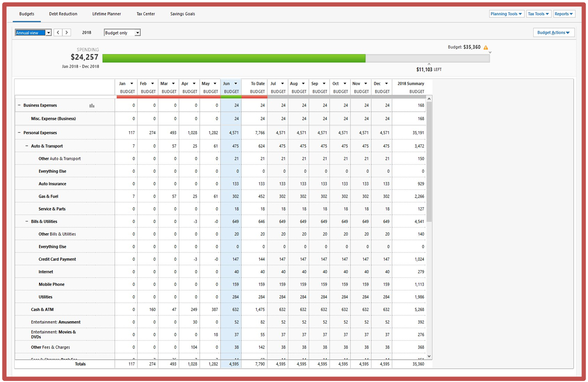
Task: Open the Annual view dropdown
Action: click(34, 33)
